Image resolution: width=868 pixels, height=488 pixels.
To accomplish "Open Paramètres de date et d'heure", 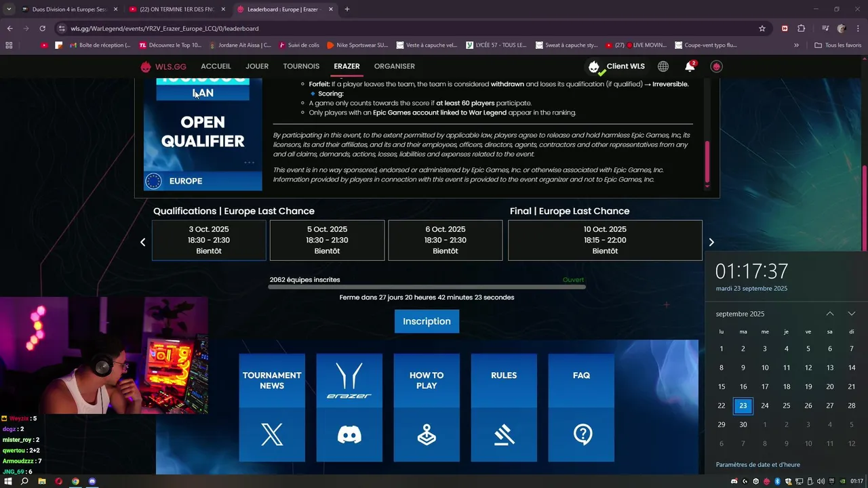I will (758, 464).
